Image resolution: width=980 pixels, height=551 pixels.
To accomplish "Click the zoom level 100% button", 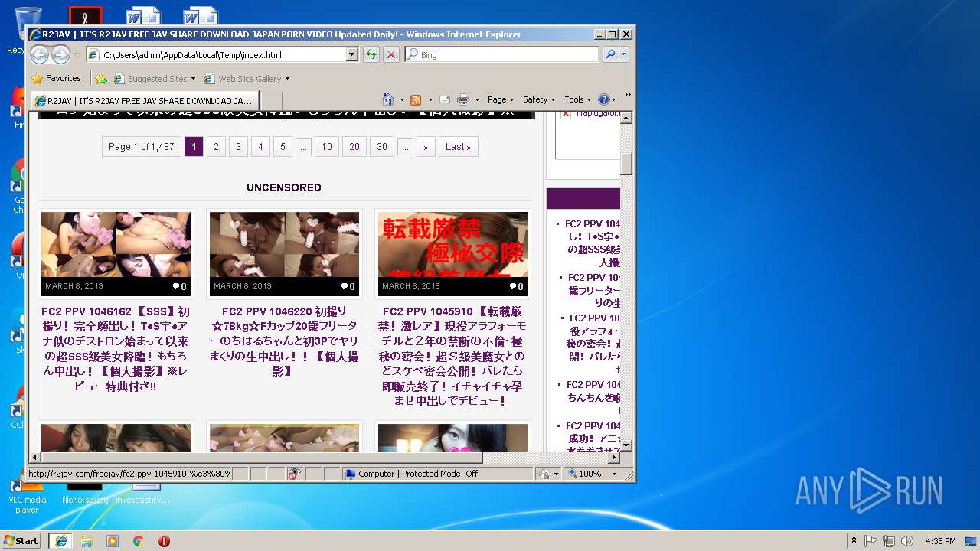I will (x=586, y=474).
